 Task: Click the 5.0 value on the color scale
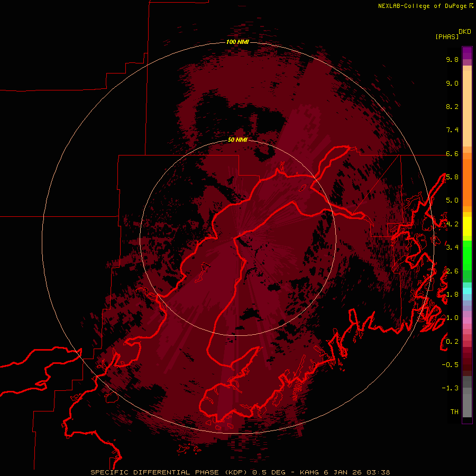click(x=452, y=200)
